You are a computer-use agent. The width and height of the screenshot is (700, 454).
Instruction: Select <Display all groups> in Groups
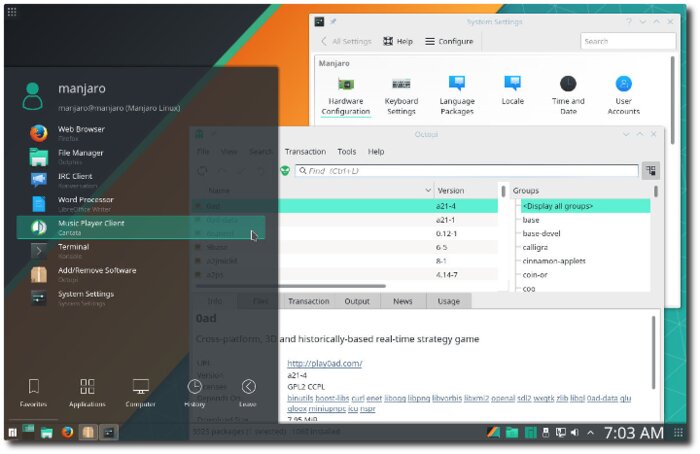point(585,206)
